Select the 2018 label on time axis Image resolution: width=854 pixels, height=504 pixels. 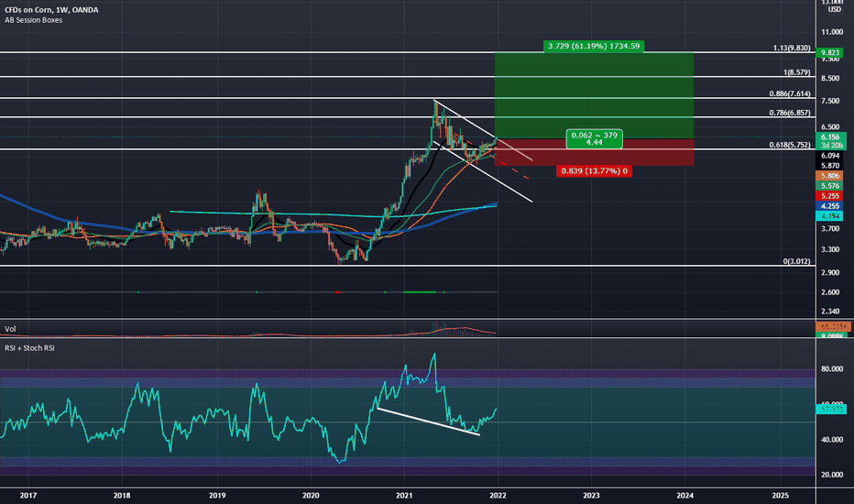(122, 495)
